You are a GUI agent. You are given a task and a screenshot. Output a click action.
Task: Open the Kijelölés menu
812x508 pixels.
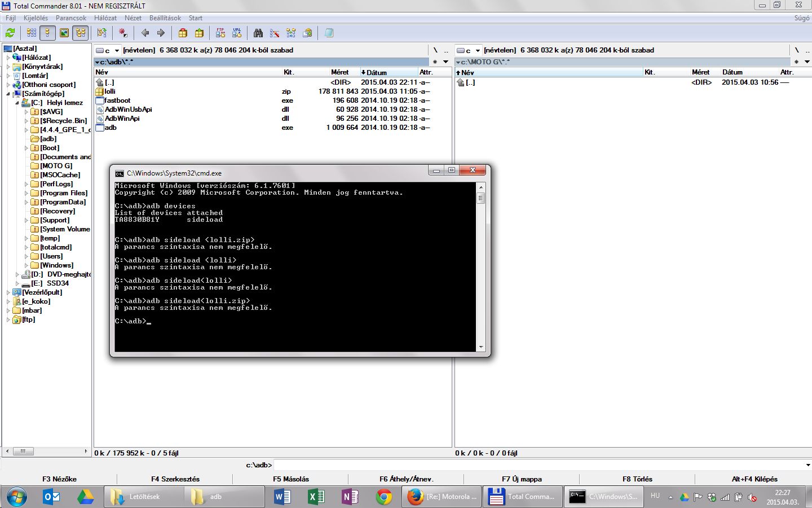click(36, 18)
